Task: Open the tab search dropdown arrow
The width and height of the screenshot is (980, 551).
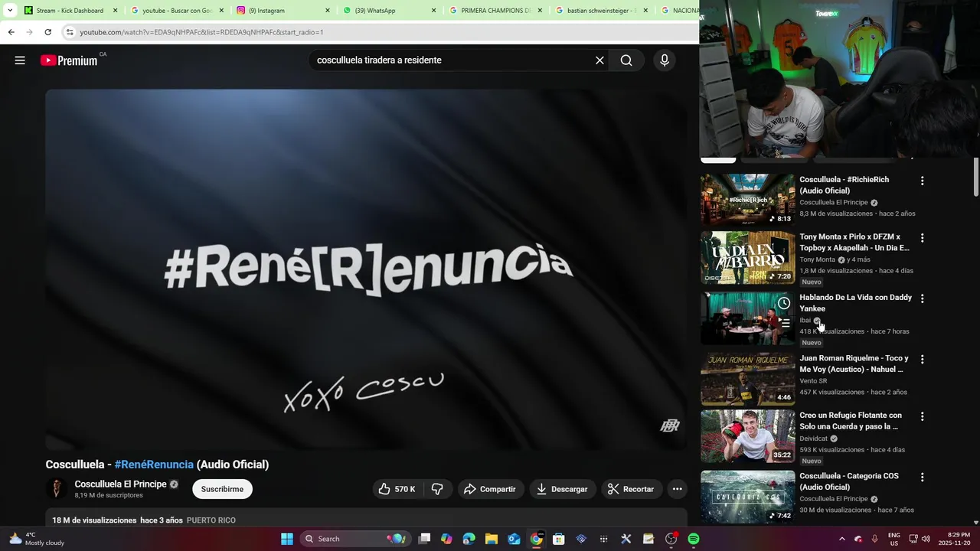Action: pyautogui.click(x=10, y=10)
